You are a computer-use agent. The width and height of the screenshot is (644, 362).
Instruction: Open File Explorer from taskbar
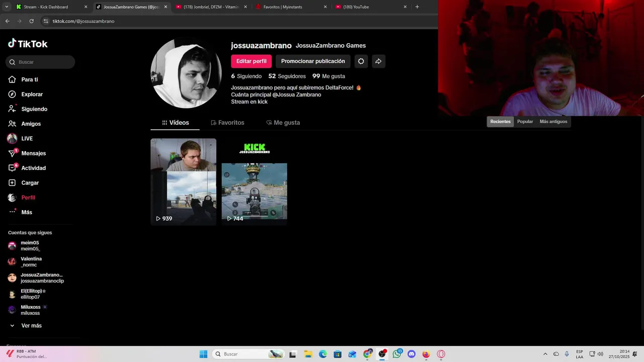[x=308, y=354]
